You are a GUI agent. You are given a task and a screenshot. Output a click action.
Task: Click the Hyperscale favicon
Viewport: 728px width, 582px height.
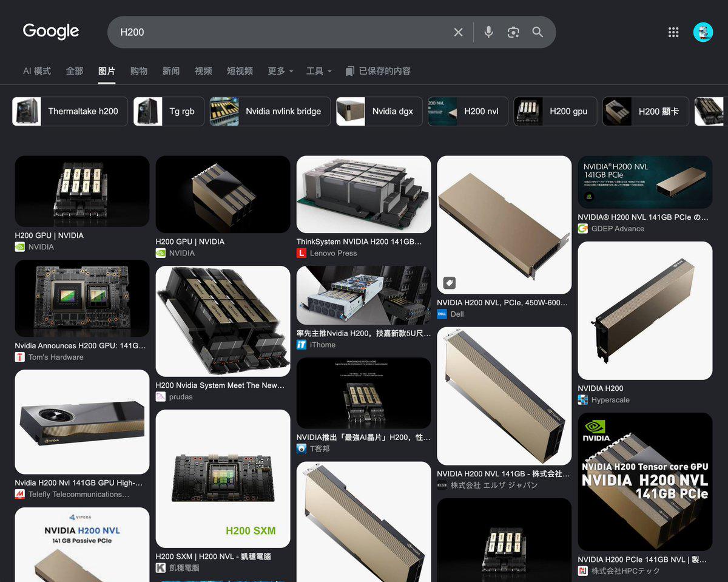tap(583, 400)
